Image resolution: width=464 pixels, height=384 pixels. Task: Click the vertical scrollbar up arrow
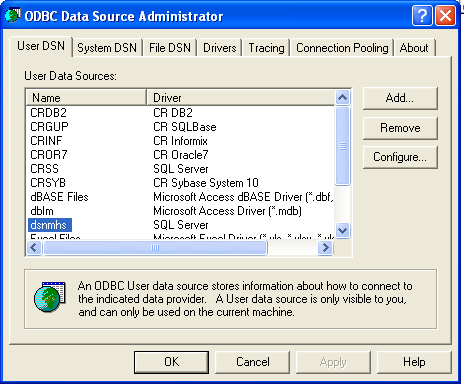pyautogui.click(x=343, y=97)
